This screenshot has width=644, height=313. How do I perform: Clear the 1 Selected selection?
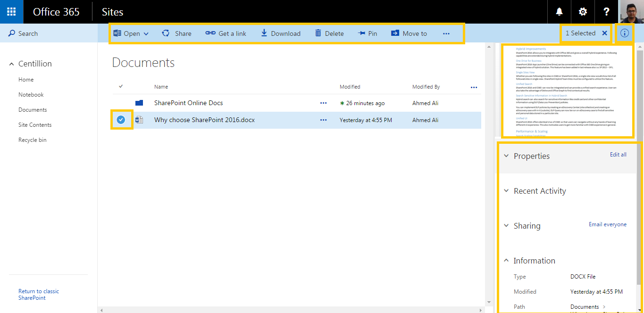coord(604,33)
